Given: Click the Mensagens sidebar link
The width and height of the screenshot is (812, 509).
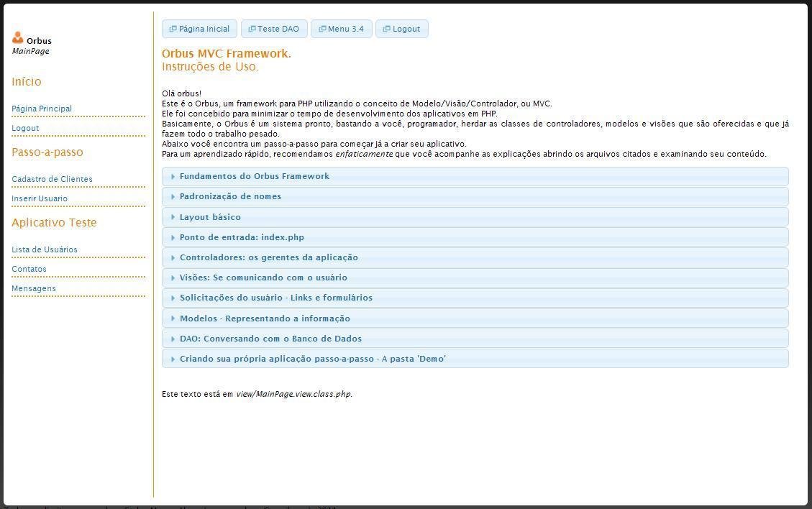Looking at the screenshot, I should tap(33, 288).
